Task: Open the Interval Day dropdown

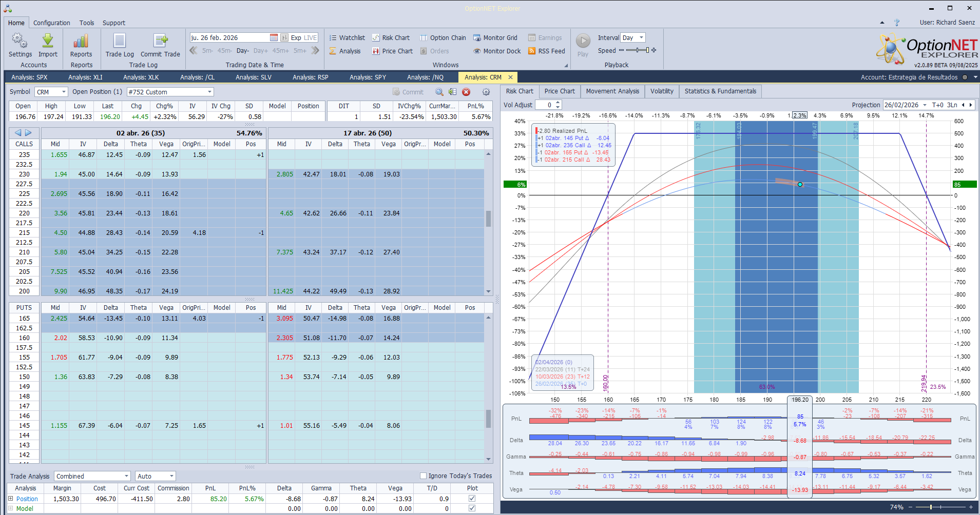Action: 642,37
